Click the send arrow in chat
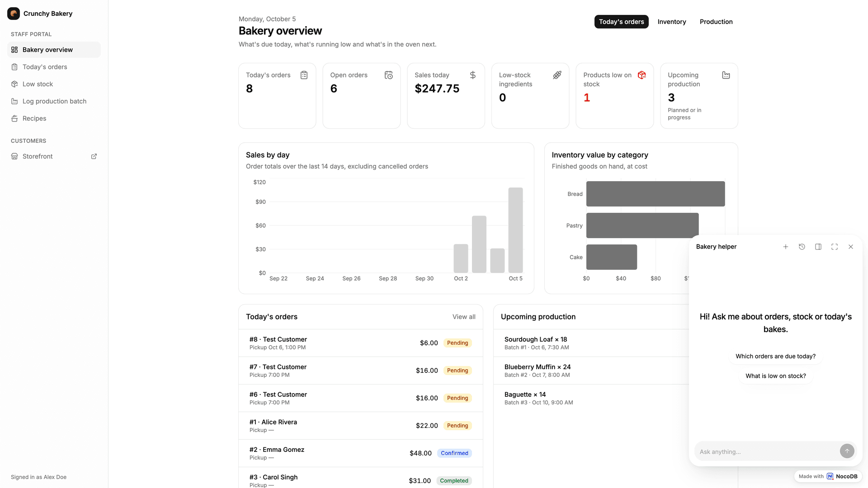Viewport: 868px width, 488px height. click(847, 451)
